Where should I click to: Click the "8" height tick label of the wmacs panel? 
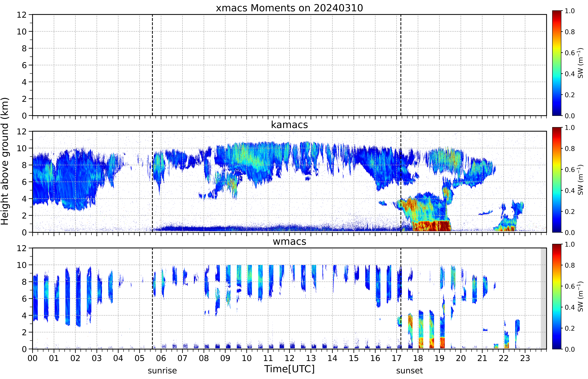[x=24, y=282]
